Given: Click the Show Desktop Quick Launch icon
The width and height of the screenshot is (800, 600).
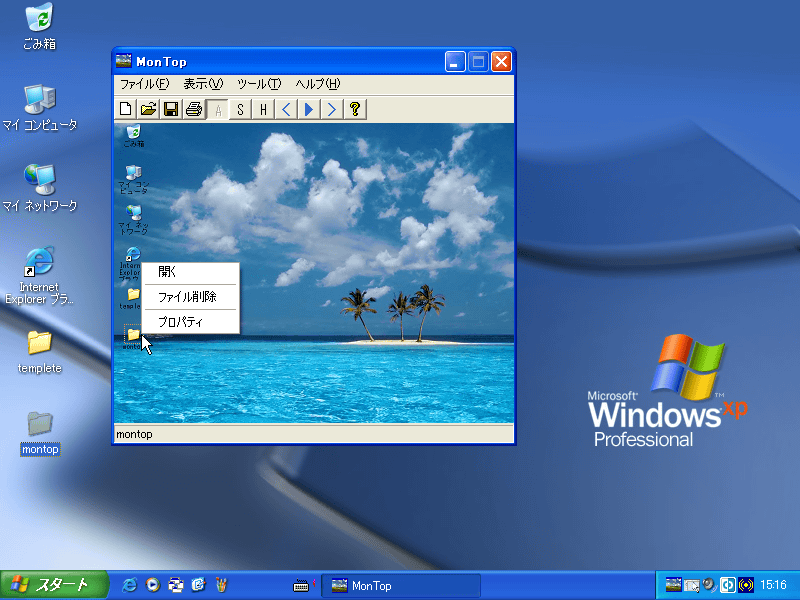Looking at the screenshot, I should click(x=176, y=585).
